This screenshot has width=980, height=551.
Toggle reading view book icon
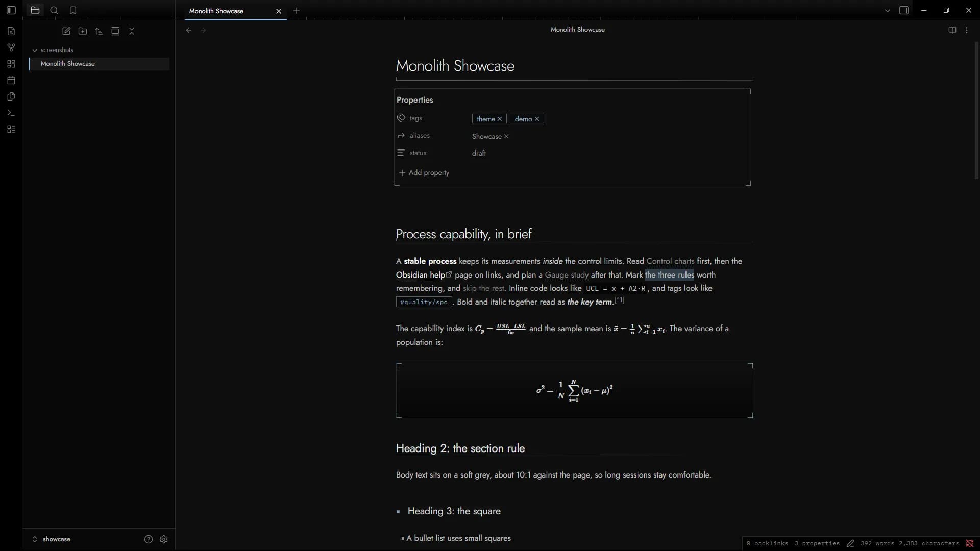pos(952,30)
